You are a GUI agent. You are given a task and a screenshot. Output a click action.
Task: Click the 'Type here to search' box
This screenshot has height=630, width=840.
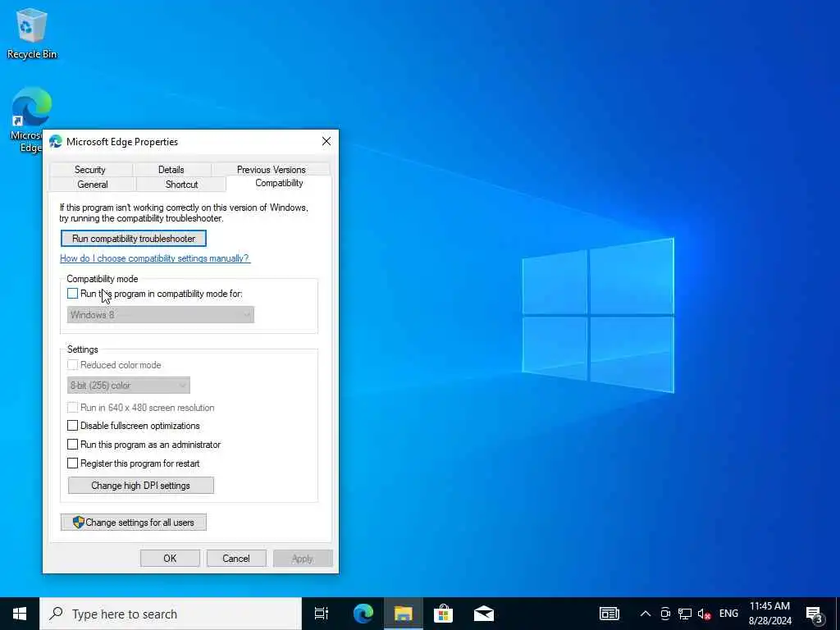171,614
